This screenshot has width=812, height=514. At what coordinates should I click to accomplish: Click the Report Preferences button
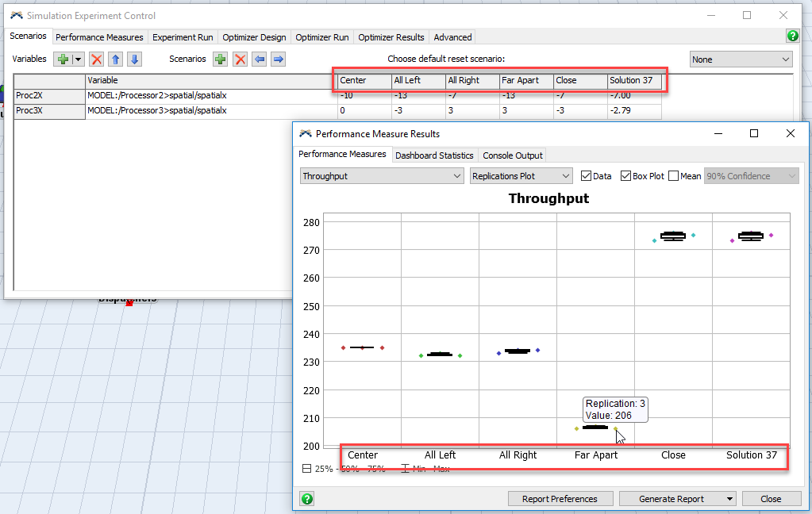pos(560,499)
